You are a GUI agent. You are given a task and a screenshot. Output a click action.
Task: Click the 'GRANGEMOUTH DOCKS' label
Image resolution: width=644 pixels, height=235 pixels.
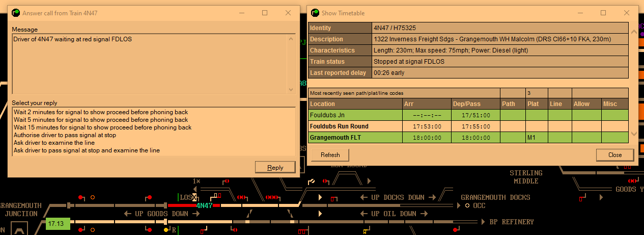[x=495, y=197]
